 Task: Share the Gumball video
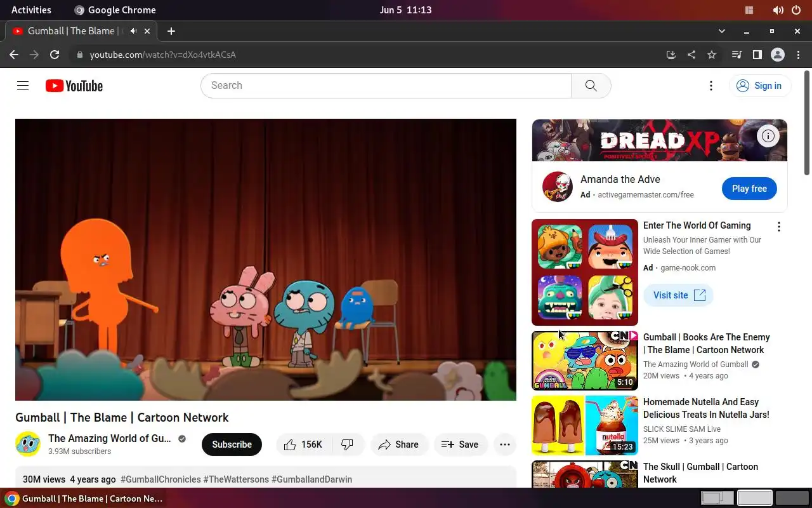pyautogui.click(x=398, y=444)
